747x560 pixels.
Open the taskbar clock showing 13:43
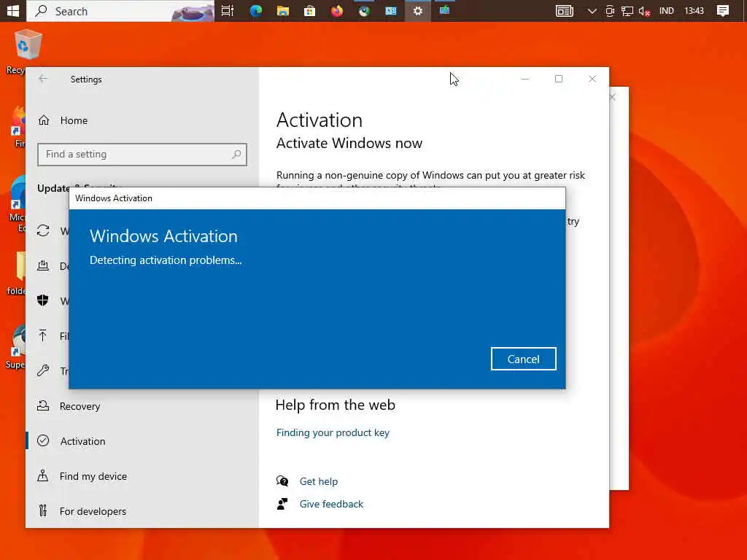[694, 10]
